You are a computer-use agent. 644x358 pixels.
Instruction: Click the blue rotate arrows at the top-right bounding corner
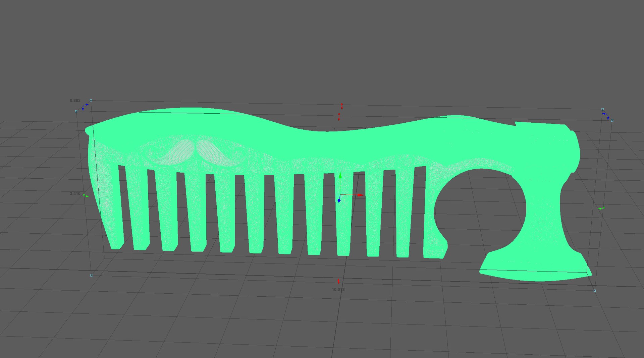[606, 116]
